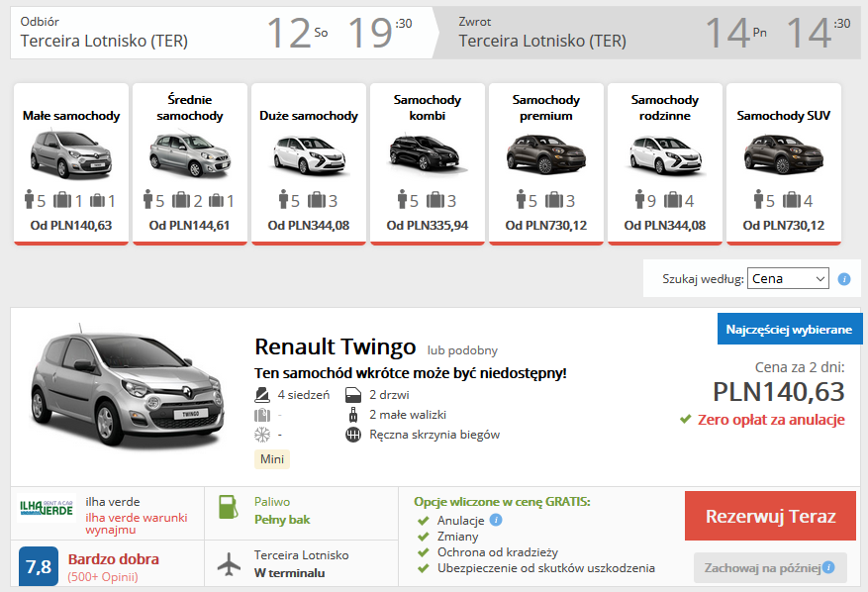Click the snowflake air conditioning icon

point(262,435)
